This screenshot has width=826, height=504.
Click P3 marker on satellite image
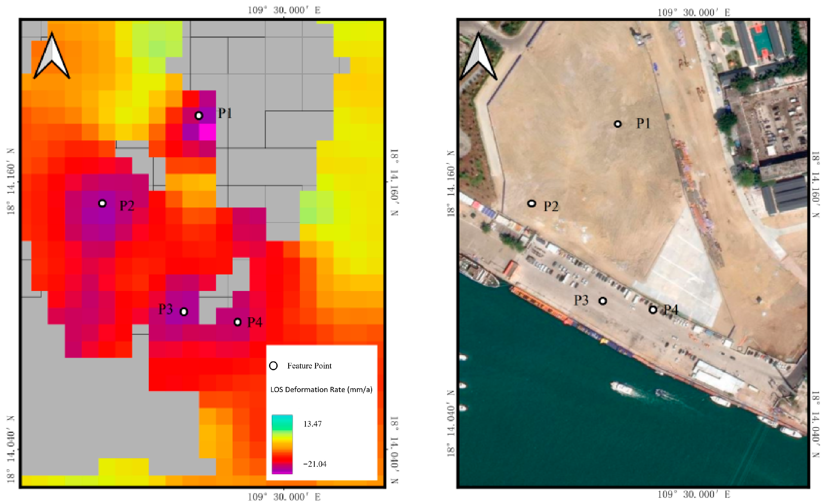pos(603,301)
